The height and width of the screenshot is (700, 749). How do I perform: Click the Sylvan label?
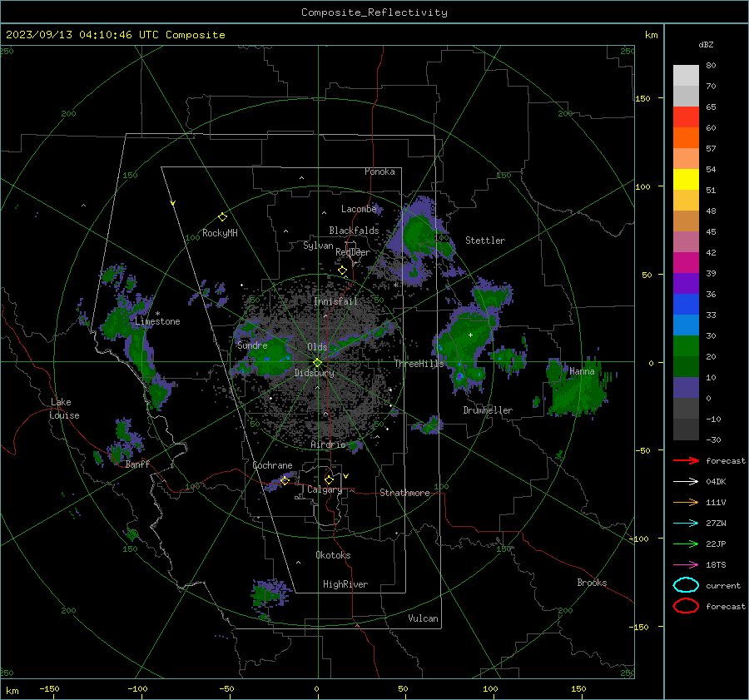click(x=318, y=246)
